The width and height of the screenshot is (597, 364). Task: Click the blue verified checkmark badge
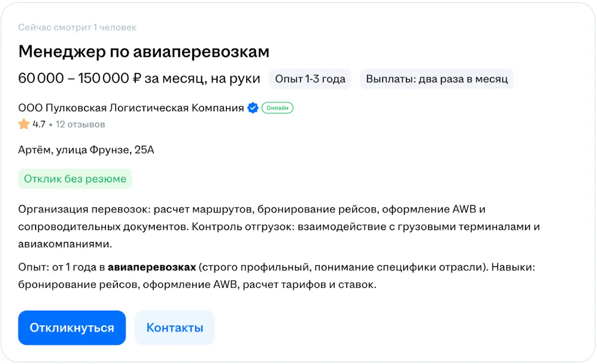[x=253, y=108]
